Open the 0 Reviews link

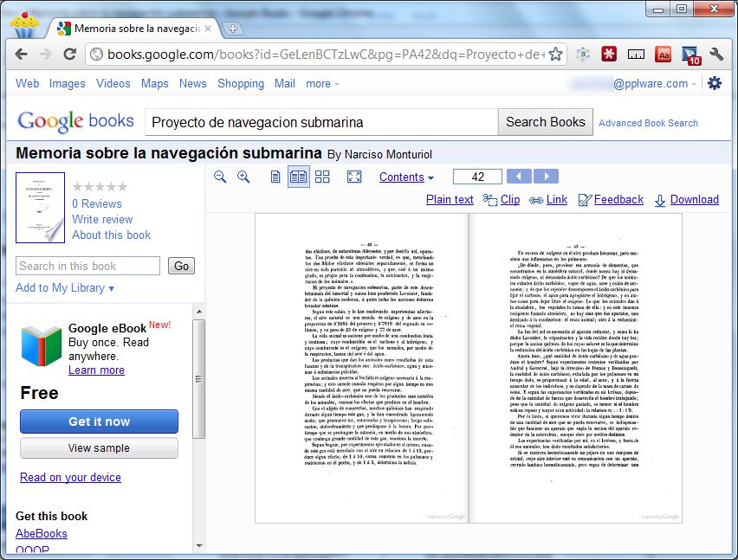click(97, 203)
